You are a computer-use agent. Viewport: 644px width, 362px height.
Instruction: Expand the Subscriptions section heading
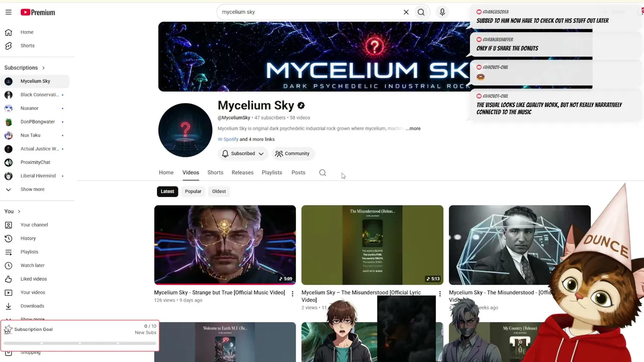coord(25,68)
